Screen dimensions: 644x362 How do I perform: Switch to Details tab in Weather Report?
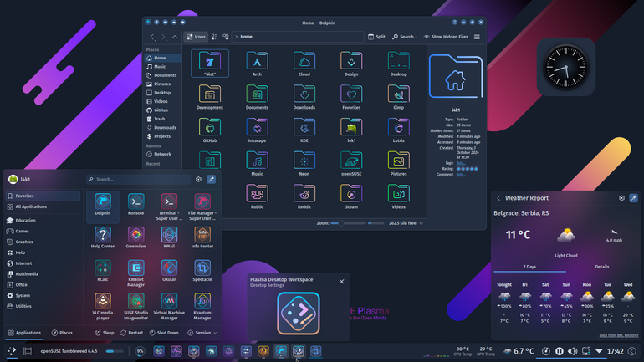tap(601, 267)
